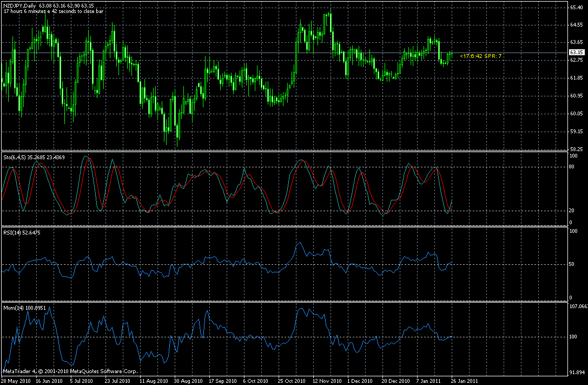The width and height of the screenshot is (588, 385).
Task: Select the 61.85 price axis value
Action: [577, 78]
